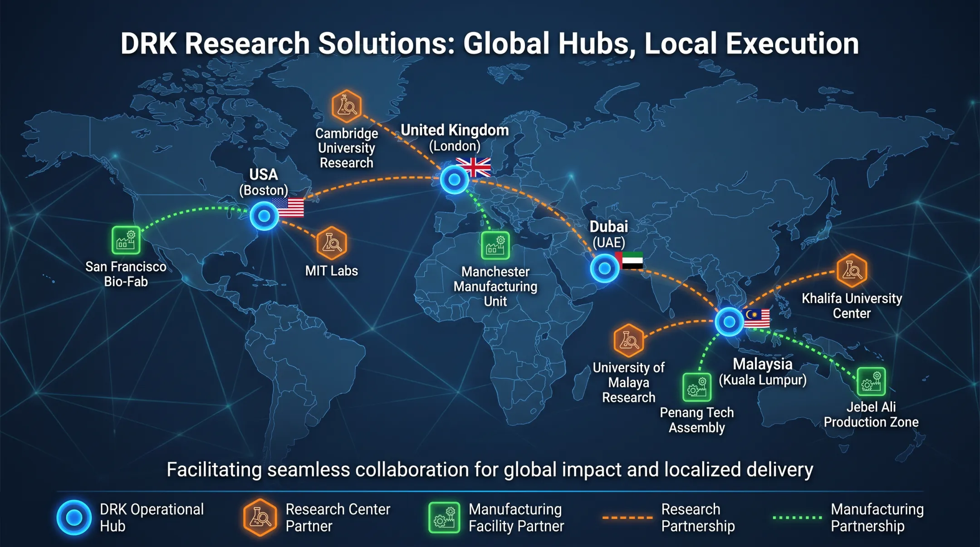980x547 pixels.
Task: Click the 'Khalifa University Center' text
Action: tap(852, 306)
